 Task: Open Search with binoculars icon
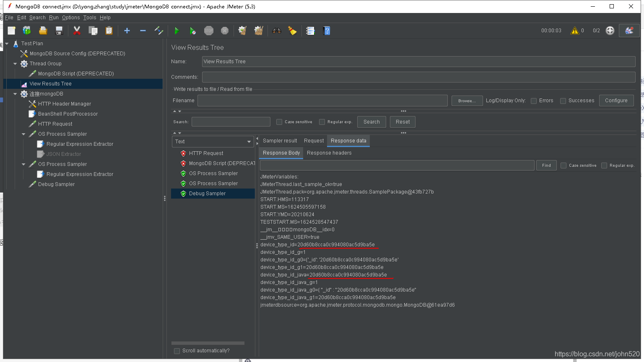276,31
